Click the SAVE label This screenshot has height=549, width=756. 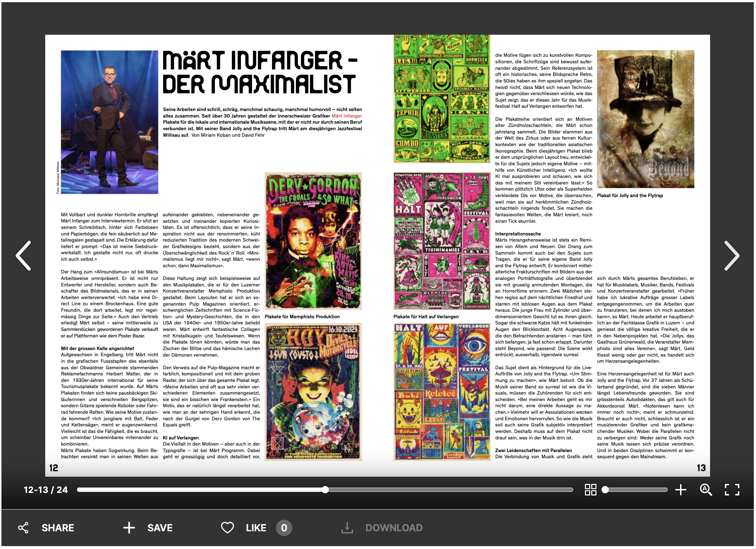pos(160,528)
